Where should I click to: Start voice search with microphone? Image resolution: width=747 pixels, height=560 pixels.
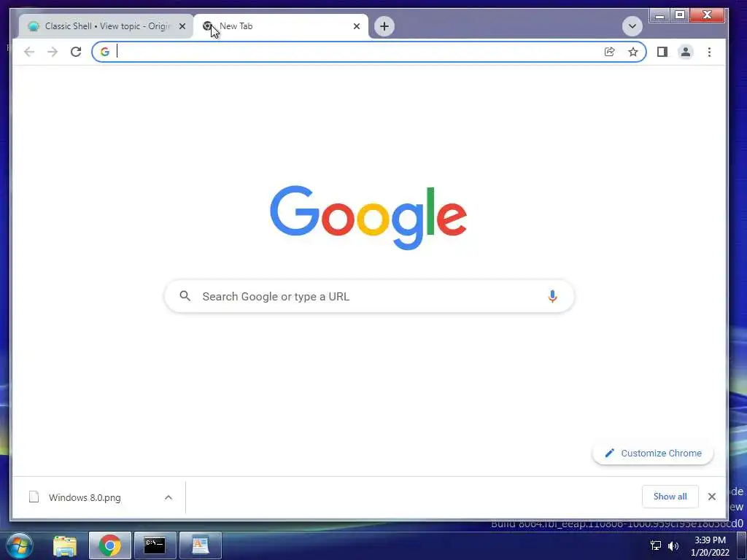pyautogui.click(x=552, y=296)
